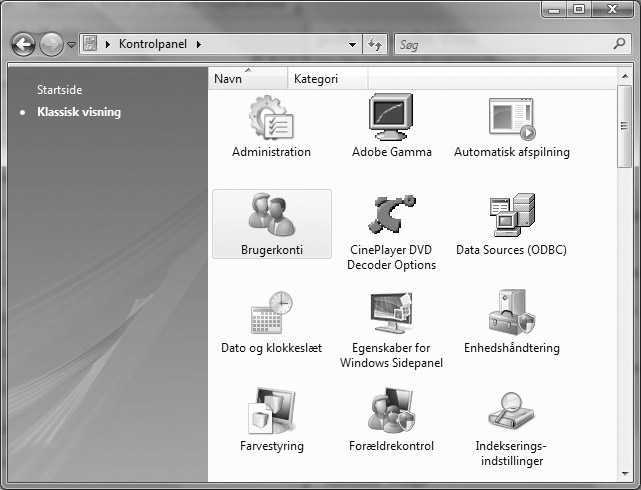Click the Enhedshåndtering label text

512,348
